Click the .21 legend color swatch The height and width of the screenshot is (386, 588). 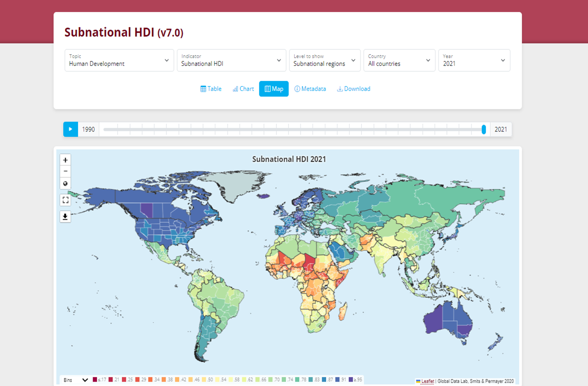(x=110, y=380)
